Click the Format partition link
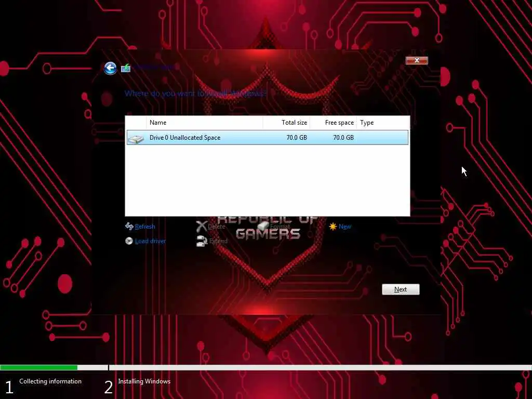Screen dimensions: 532x399 280,227
